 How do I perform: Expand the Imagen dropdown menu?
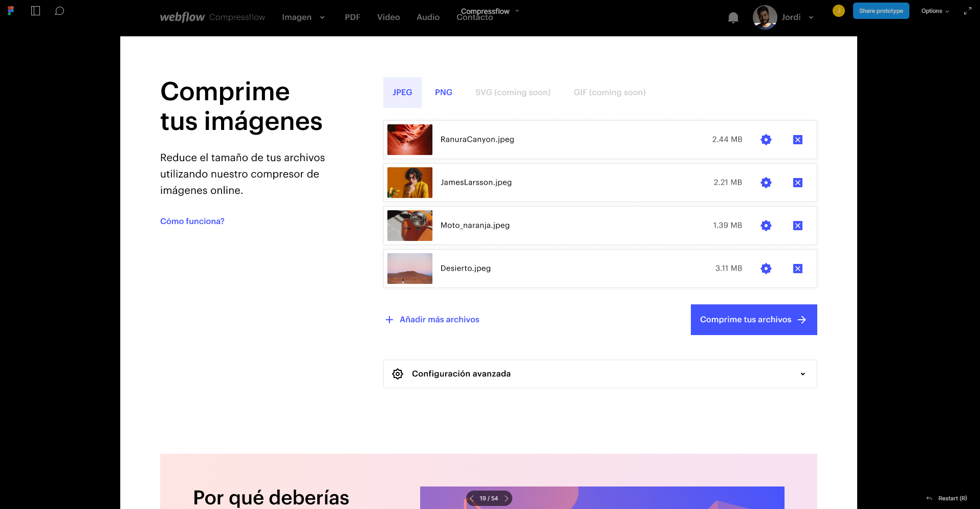point(303,17)
